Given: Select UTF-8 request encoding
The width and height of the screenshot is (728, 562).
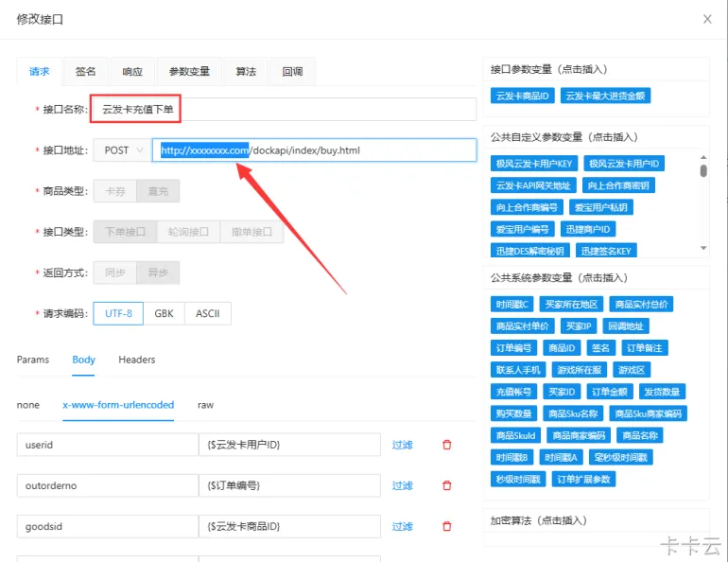Looking at the screenshot, I should click(118, 313).
